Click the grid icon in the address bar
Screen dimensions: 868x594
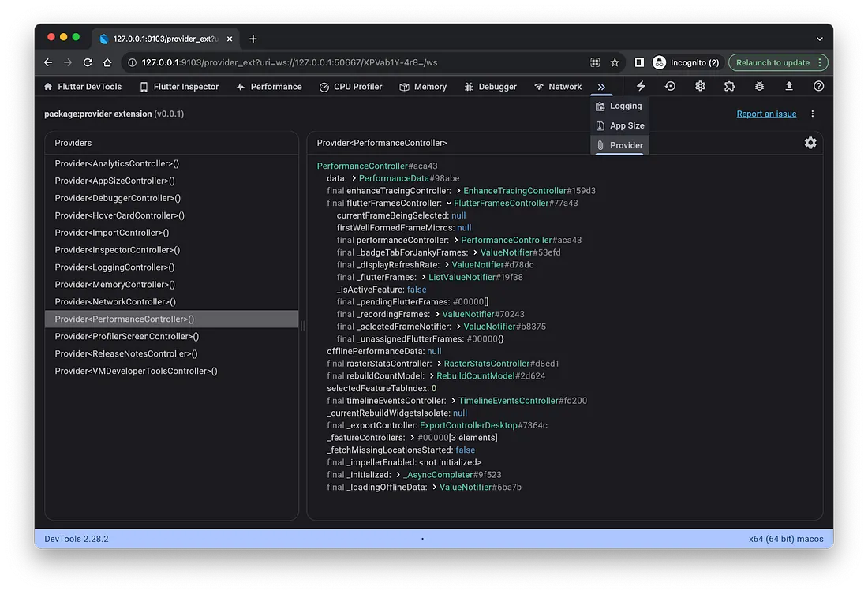pyautogui.click(x=594, y=62)
